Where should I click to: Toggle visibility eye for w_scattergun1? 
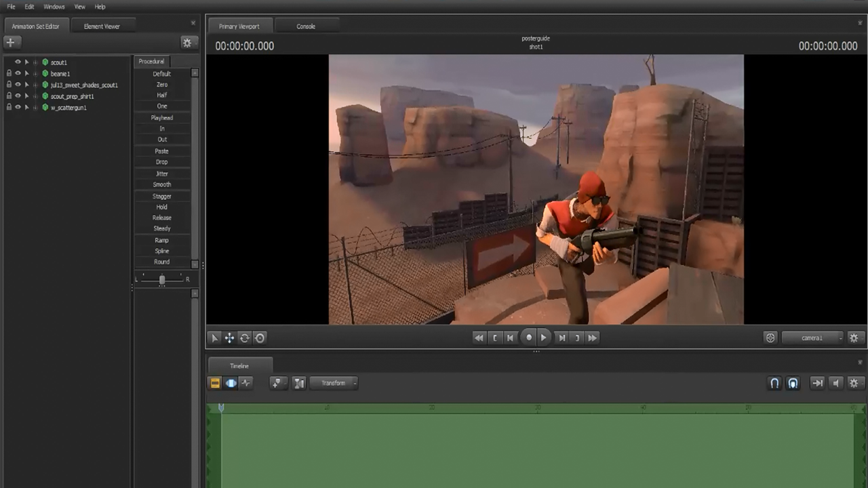(18, 107)
